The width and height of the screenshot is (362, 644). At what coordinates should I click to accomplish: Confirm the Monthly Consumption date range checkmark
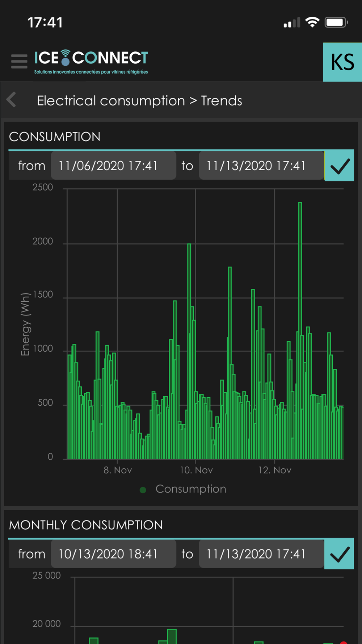tap(339, 554)
